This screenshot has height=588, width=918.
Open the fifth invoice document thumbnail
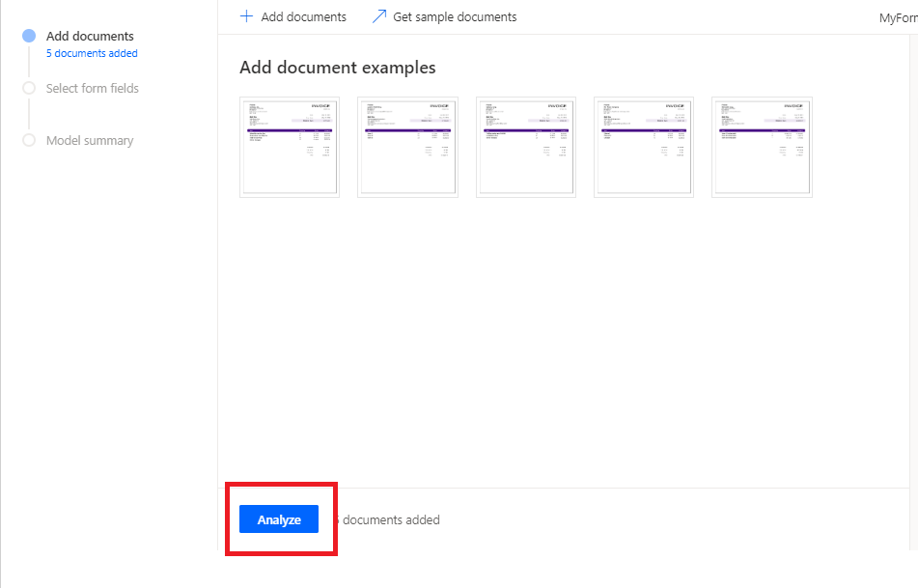point(763,147)
